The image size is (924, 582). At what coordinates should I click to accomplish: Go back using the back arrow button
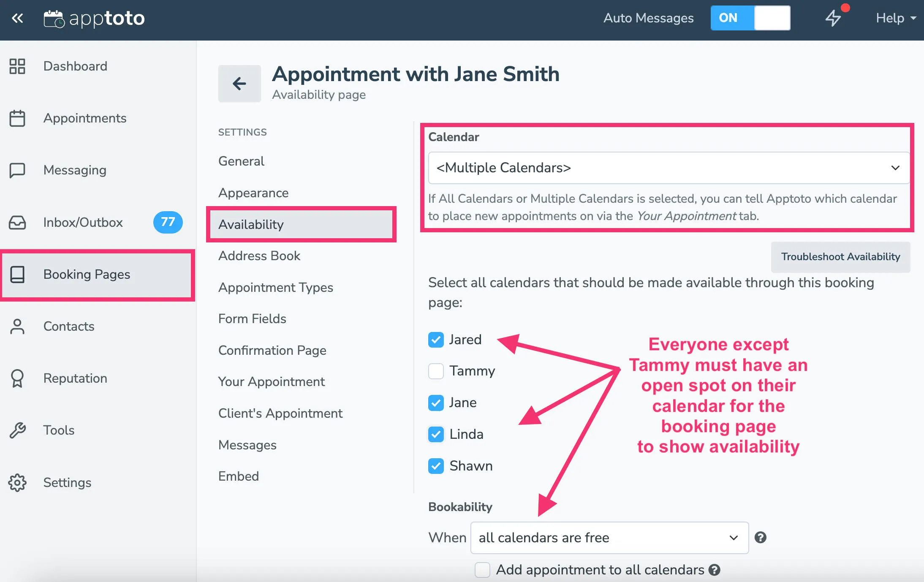click(239, 83)
